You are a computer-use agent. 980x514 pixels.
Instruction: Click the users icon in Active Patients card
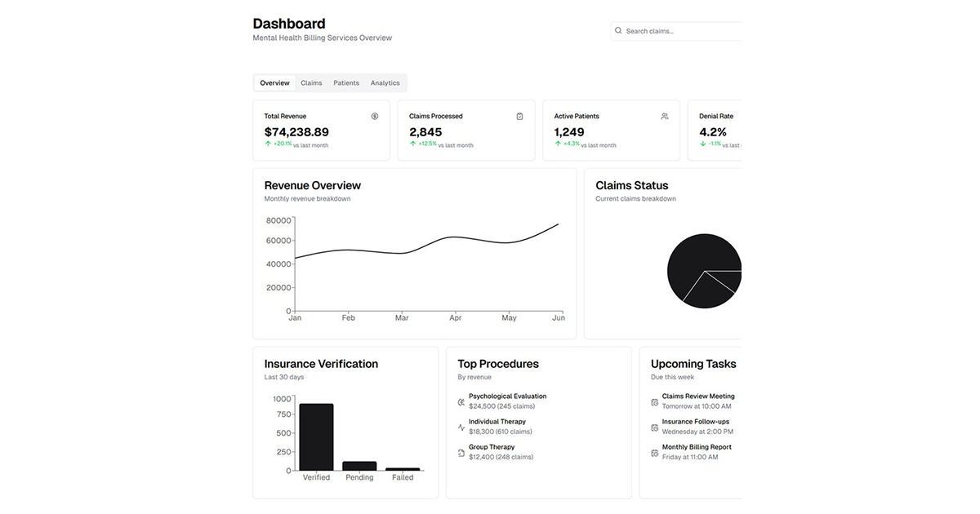click(665, 117)
